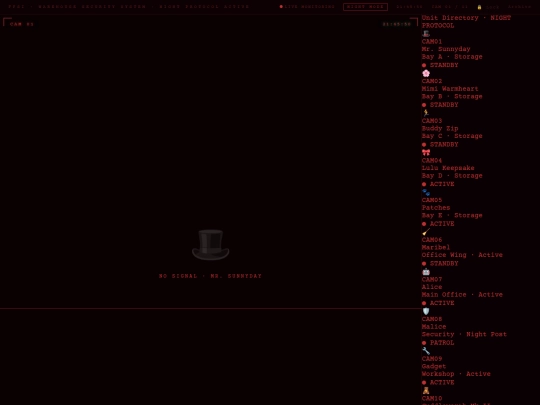Click the broom icon above CAM06
The width and height of the screenshot is (540, 405).
coord(426,232)
